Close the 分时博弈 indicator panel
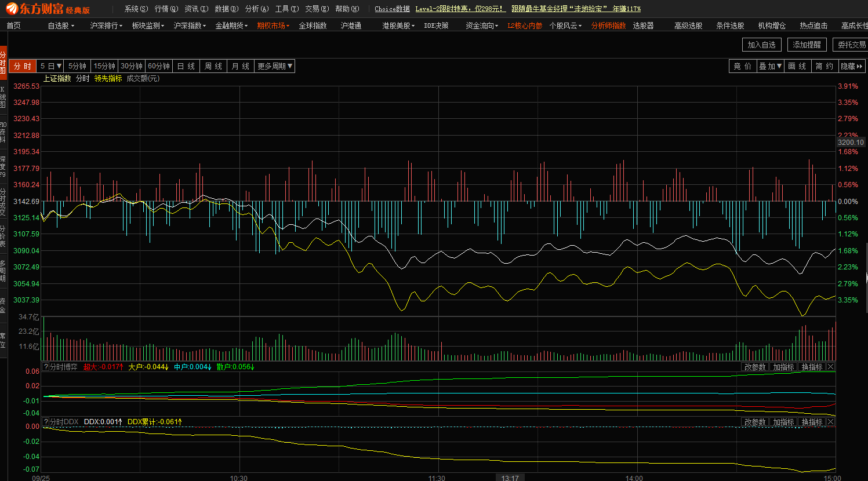This screenshot has width=868, height=481. click(830, 367)
